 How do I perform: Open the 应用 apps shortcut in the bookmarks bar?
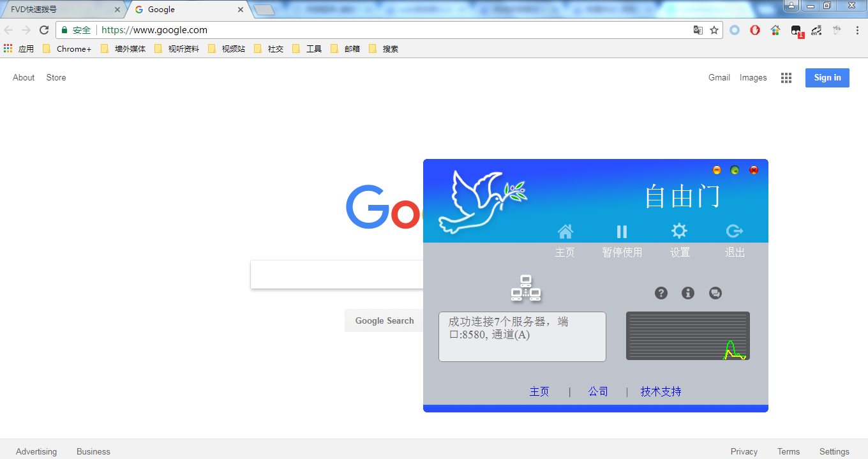[19, 49]
